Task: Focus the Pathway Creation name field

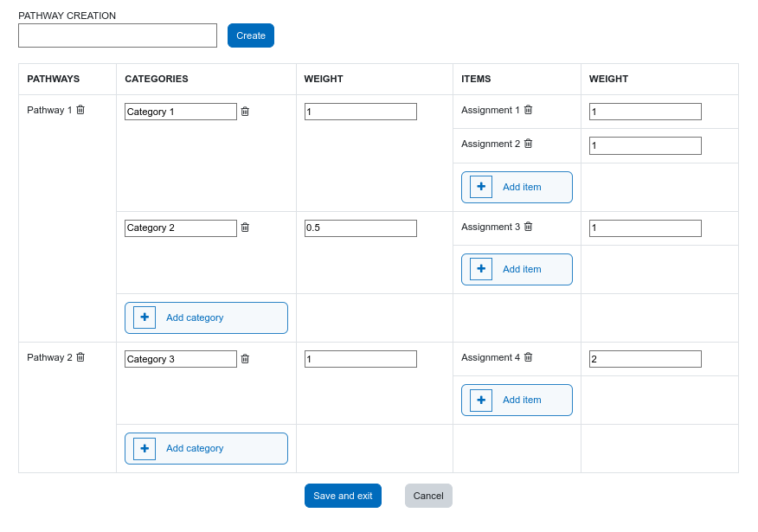Action: (118, 35)
